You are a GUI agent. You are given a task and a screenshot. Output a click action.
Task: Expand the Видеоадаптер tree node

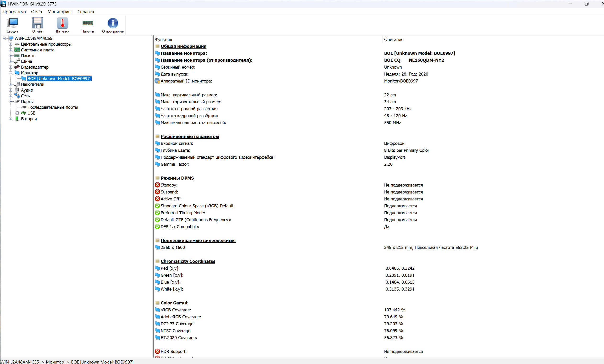coord(11,67)
